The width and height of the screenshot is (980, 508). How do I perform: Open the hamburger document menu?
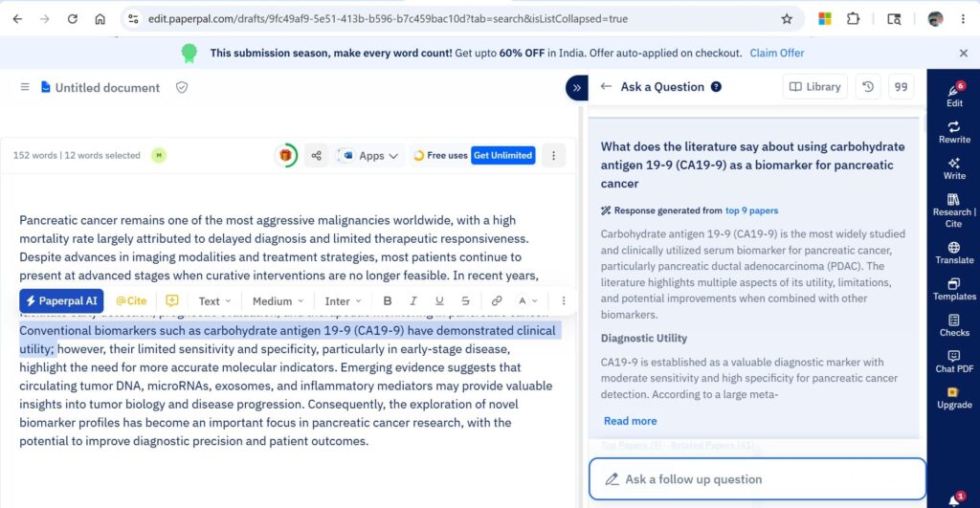[x=25, y=87]
